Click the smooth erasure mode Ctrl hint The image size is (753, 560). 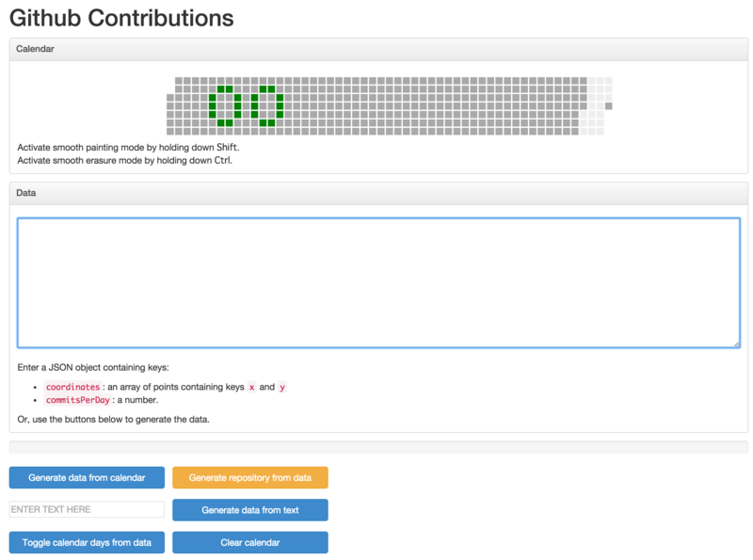[125, 160]
